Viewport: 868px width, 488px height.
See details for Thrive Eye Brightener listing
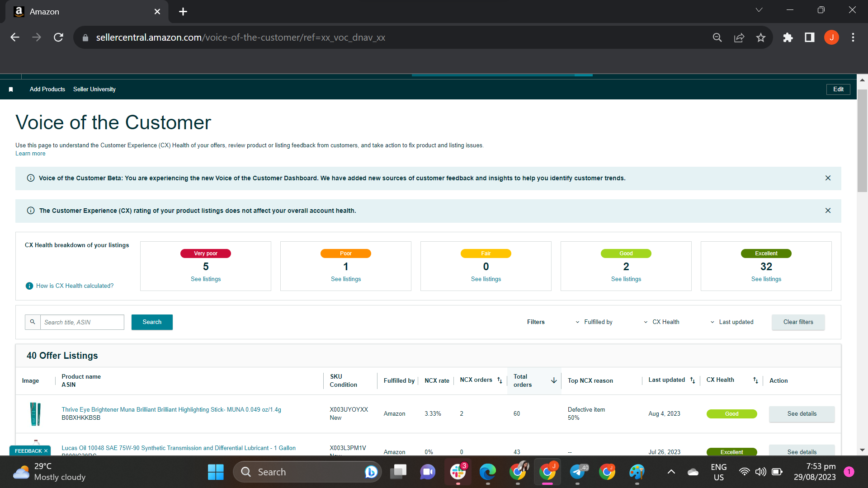coord(802,414)
